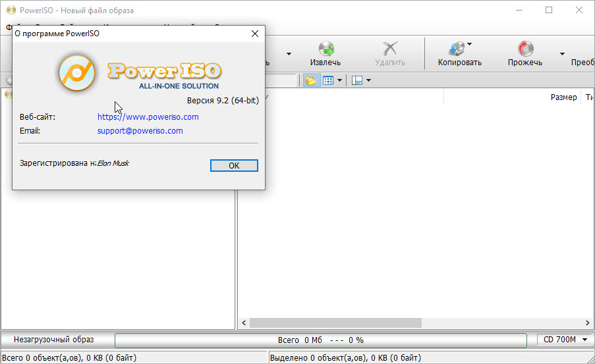Click the panel layout icon

click(357, 80)
